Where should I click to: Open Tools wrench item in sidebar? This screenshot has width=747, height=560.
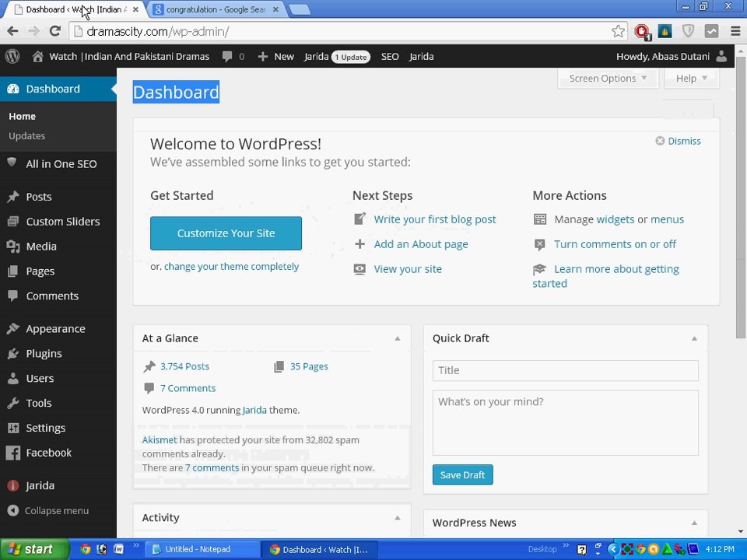[x=58, y=403]
